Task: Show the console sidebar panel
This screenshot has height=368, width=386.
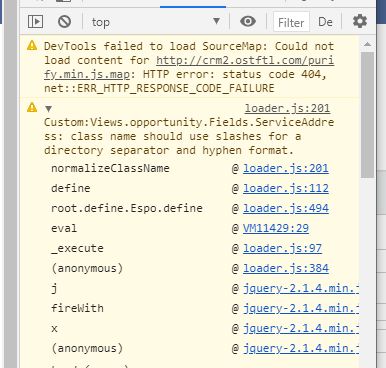Action: pos(35,22)
